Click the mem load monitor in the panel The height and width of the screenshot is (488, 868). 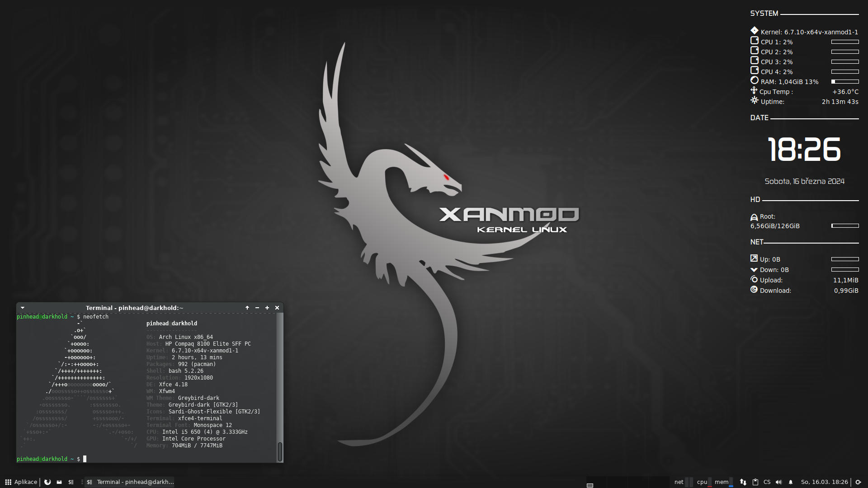pos(724,482)
